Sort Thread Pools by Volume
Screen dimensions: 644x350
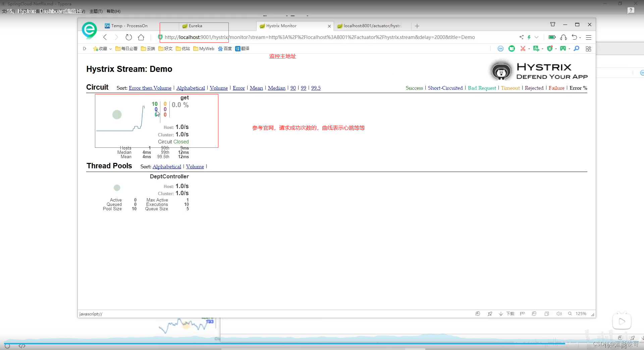195,167
